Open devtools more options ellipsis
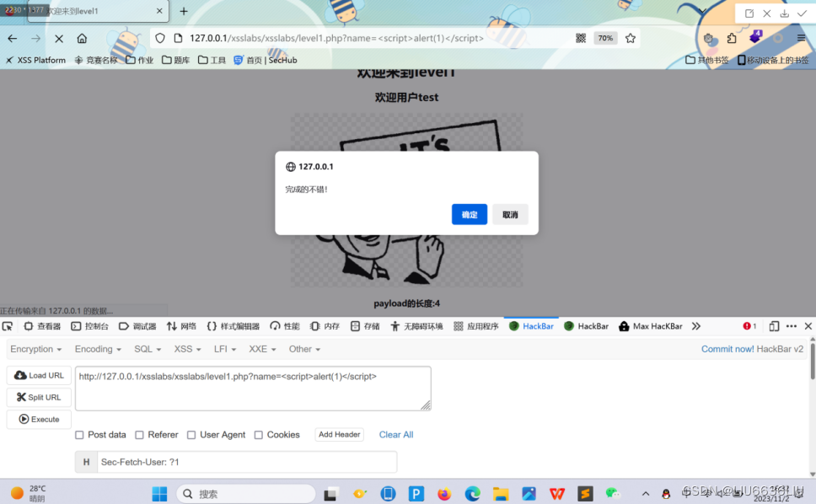The image size is (816, 504). pos(792,326)
